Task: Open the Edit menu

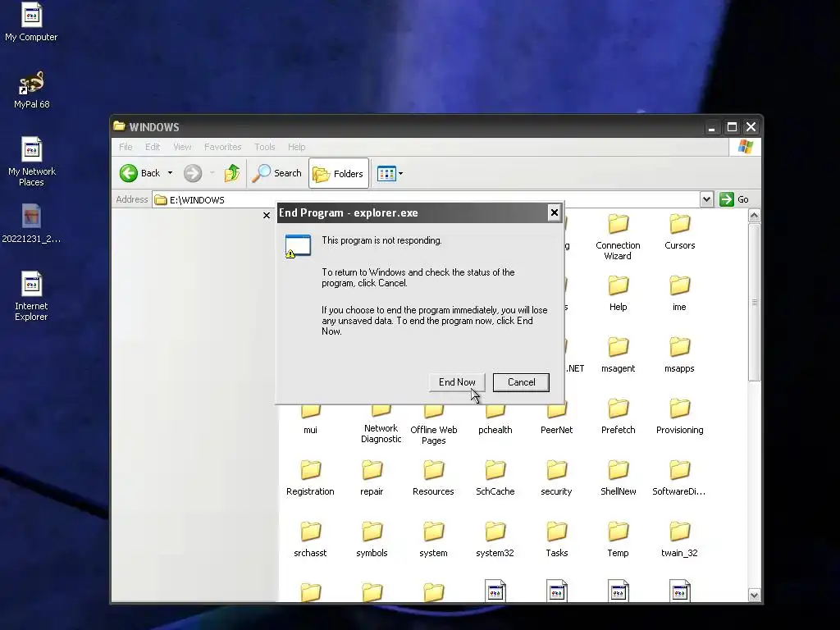Action: (153, 147)
